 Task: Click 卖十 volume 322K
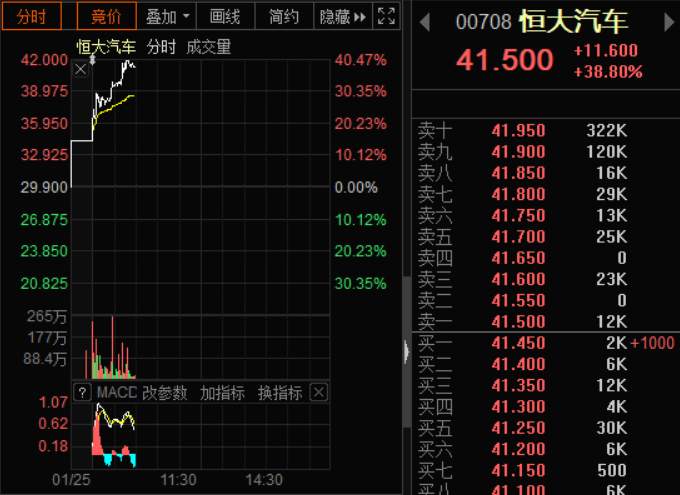coord(607,131)
